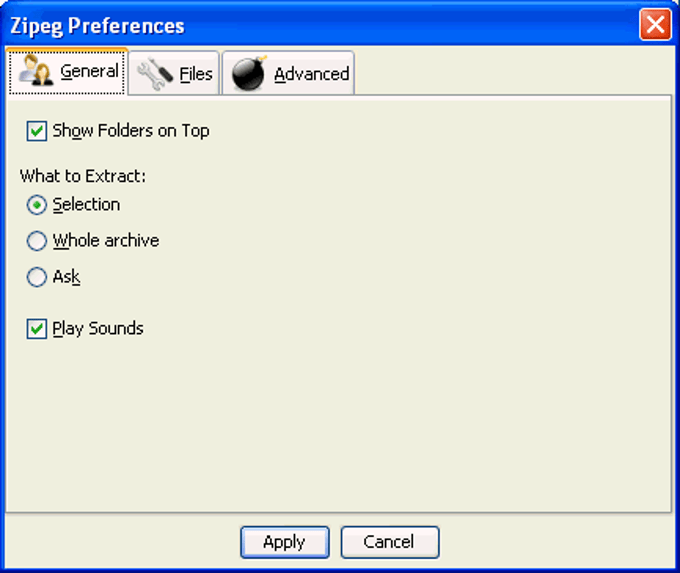Choose the Whole archive radio button
Screen dimensions: 680x573
tap(36, 241)
